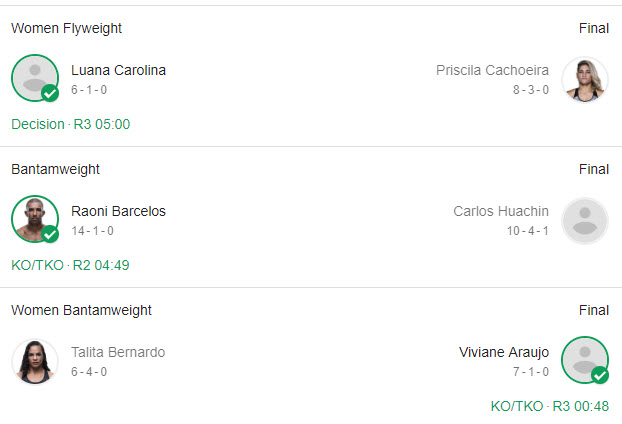
Task: Click winner checkmark on Viviane Araujo
Action: 600,376
